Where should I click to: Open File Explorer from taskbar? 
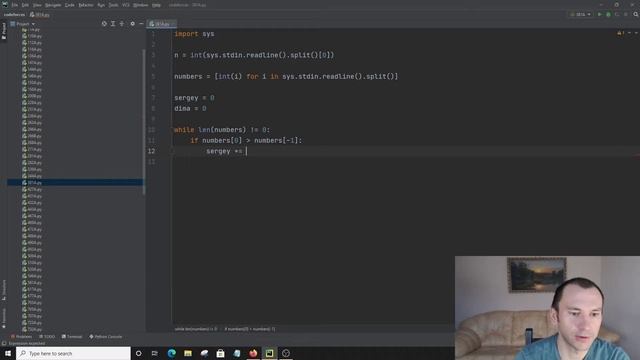(x=188, y=353)
